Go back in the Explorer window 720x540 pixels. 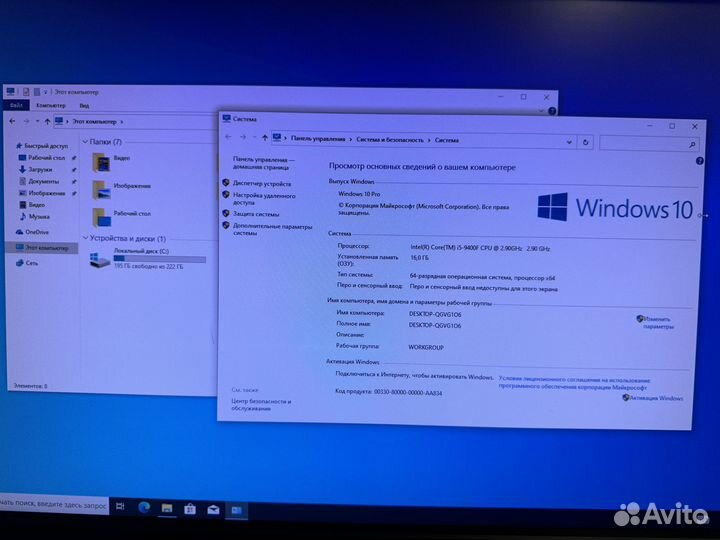tap(12, 121)
